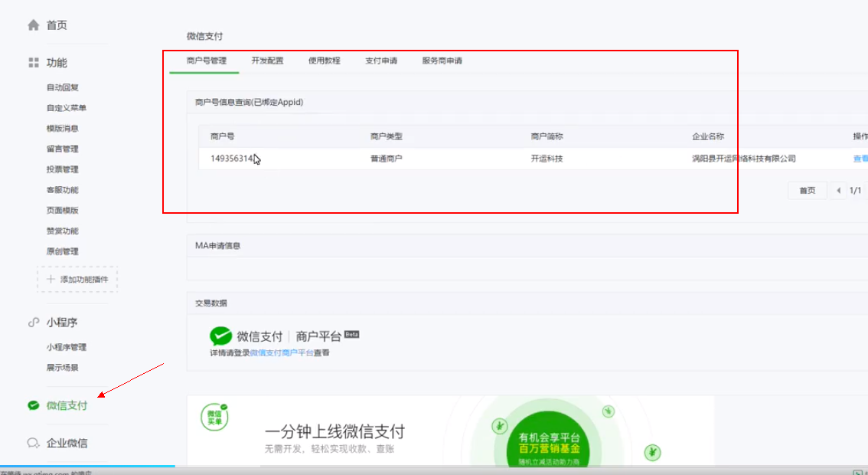868x475 pixels.
Task: Open the 服务商申请 tab
Action: (x=442, y=61)
